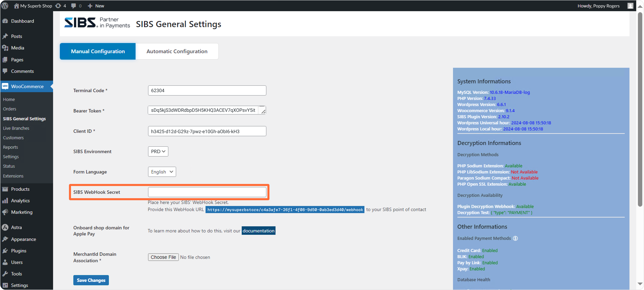644x290 pixels.
Task: Expand the SIBS Environment PRD dropdown
Action: pos(158,151)
